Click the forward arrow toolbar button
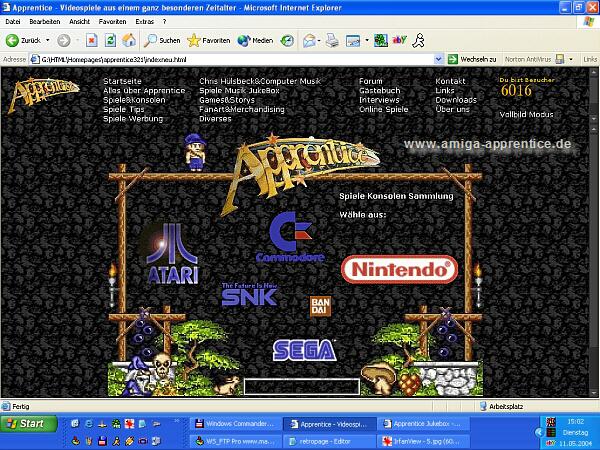This screenshot has width=600, height=450. [x=64, y=40]
